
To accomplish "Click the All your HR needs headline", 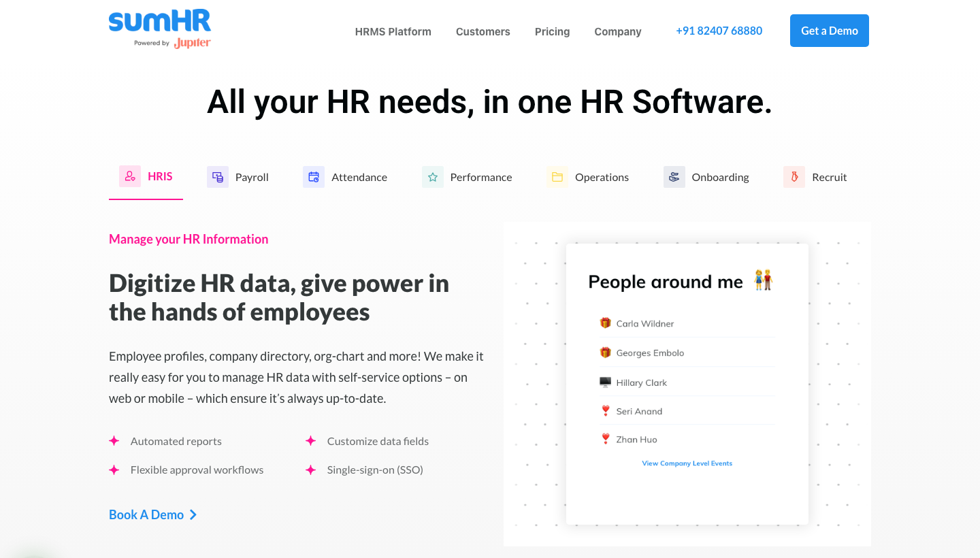I will click(x=489, y=101).
